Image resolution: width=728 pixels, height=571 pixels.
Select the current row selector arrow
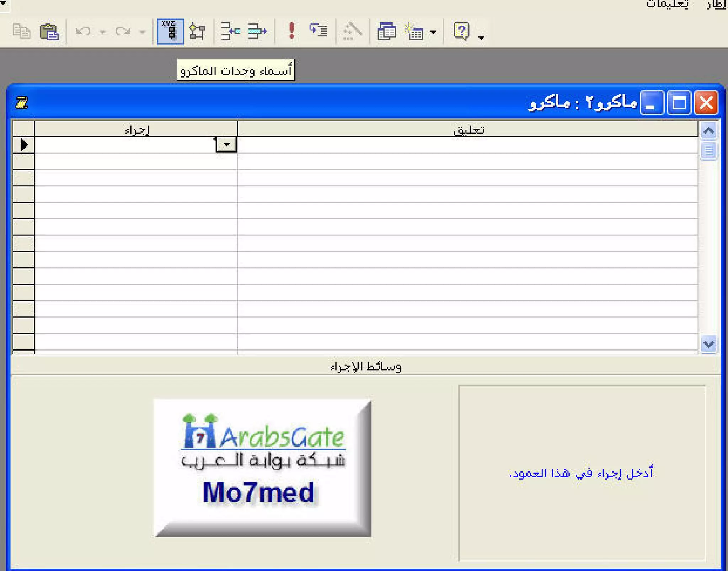point(23,145)
